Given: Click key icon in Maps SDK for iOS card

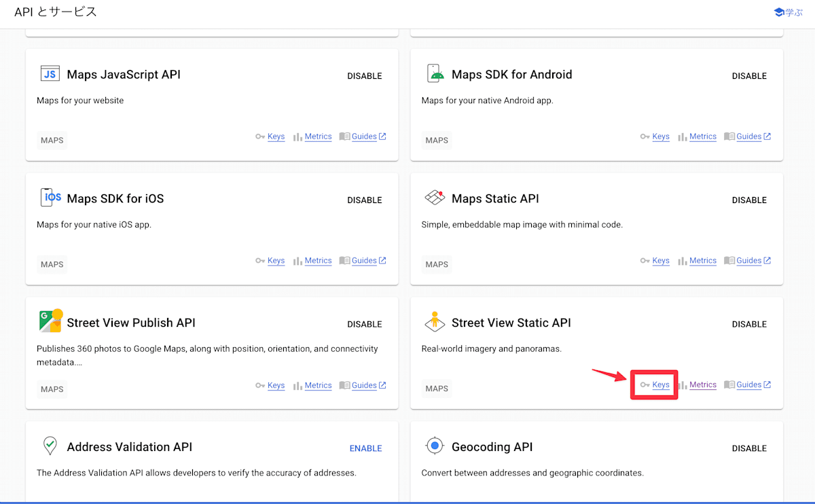Looking at the screenshot, I should click(260, 261).
